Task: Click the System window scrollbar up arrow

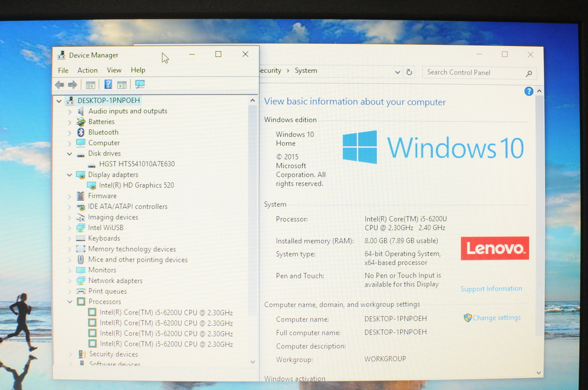Action: pos(539,91)
